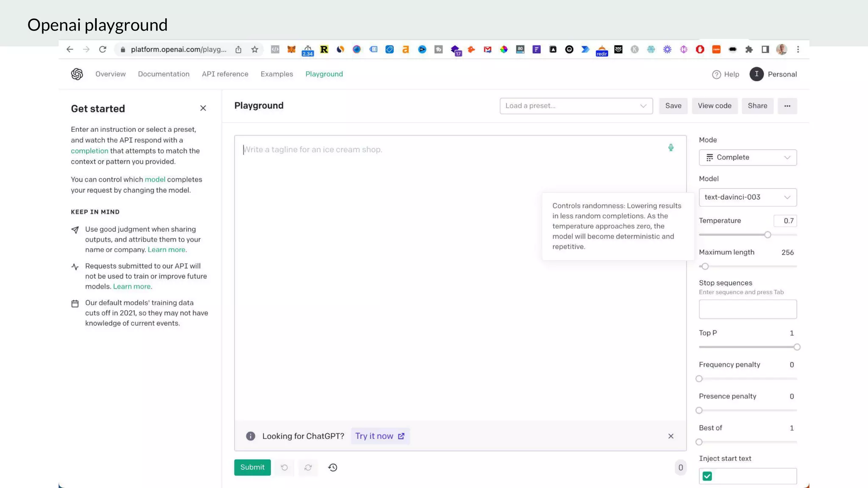Viewport: 868px width, 488px height.
Task: Open the Gmail extension icon
Action: click(x=487, y=50)
